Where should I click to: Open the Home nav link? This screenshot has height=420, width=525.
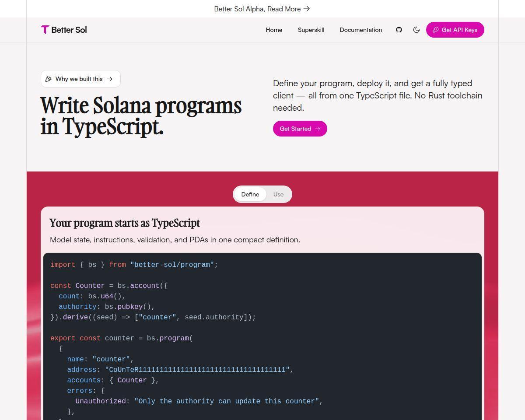(274, 30)
